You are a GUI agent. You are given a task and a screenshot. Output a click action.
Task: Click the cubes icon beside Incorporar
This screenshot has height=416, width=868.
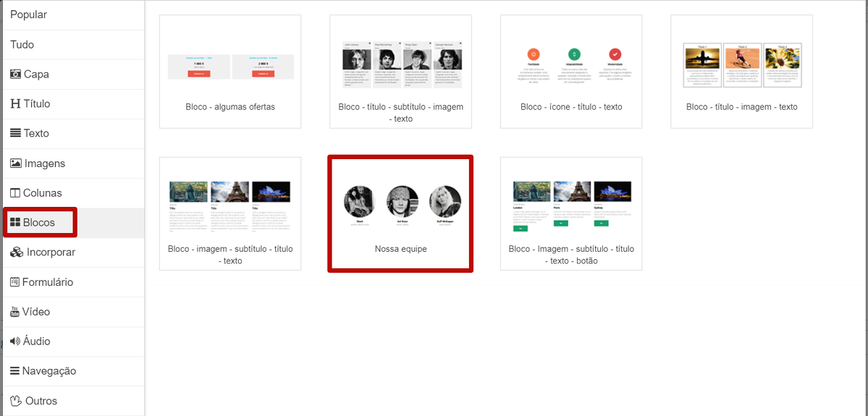(16, 252)
